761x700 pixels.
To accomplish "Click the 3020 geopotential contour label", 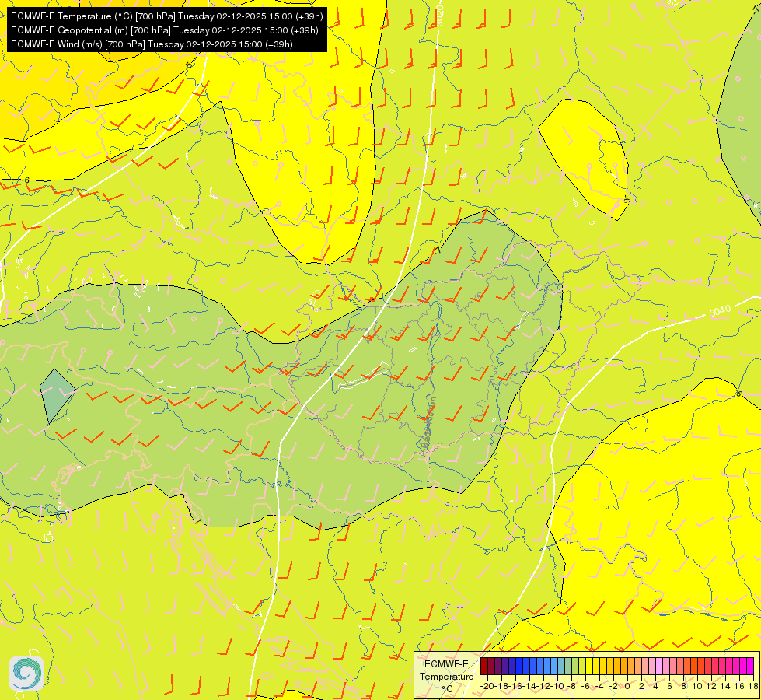I will pyautogui.click(x=439, y=15).
